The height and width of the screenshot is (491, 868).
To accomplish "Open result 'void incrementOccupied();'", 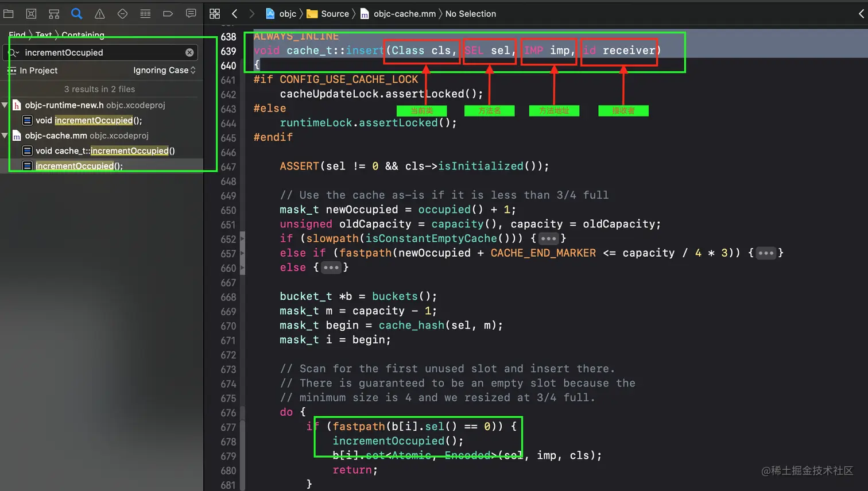I will click(102, 120).
